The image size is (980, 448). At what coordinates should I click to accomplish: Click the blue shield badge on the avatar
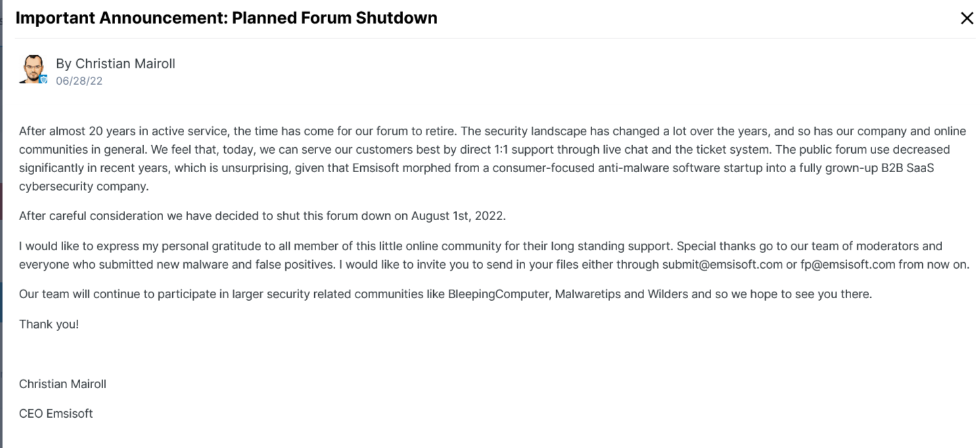coord(43,79)
